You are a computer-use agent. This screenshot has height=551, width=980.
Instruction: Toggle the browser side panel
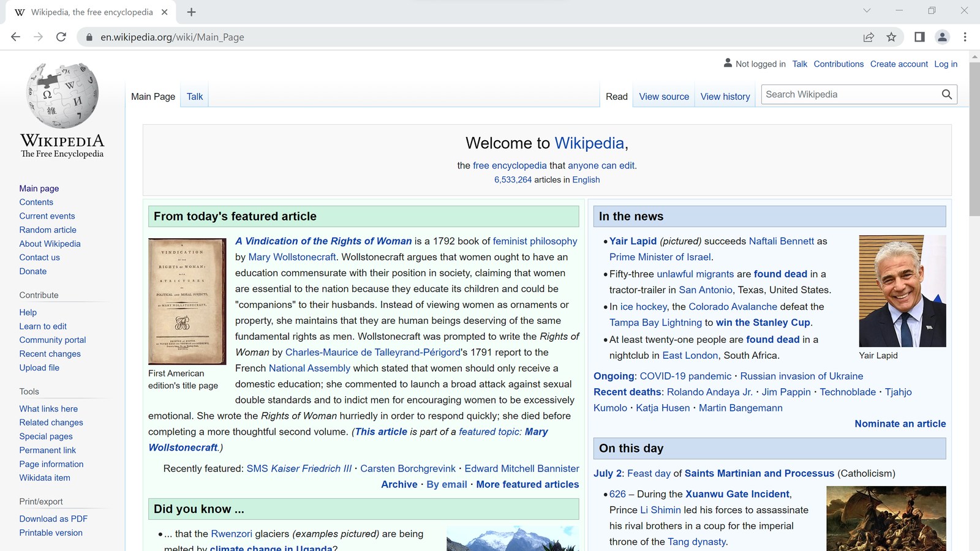(919, 37)
